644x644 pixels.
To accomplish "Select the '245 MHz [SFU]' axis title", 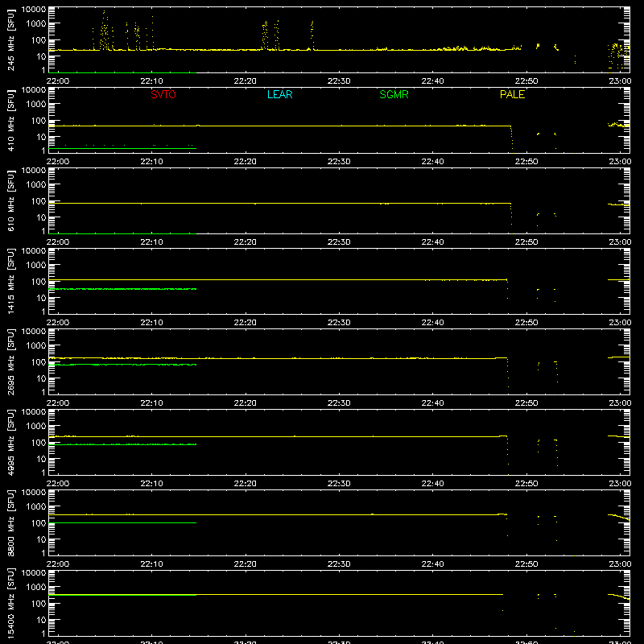I will (11, 39).
